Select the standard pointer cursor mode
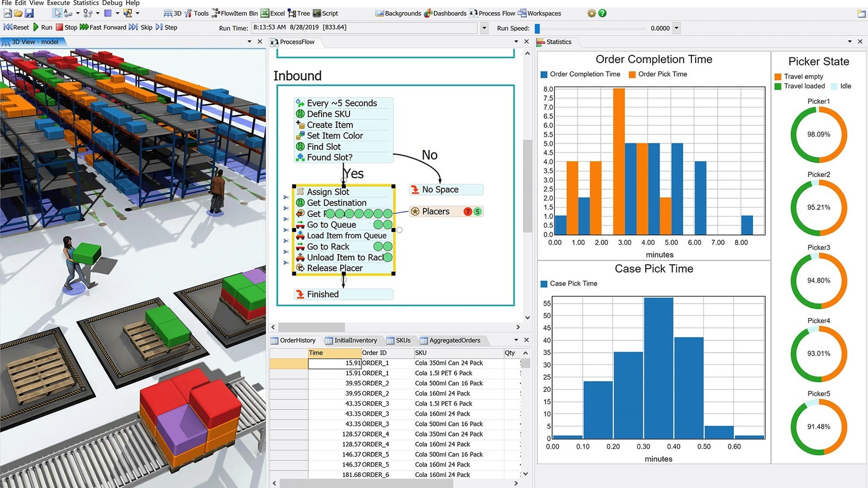The image size is (868, 488). [x=57, y=13]
